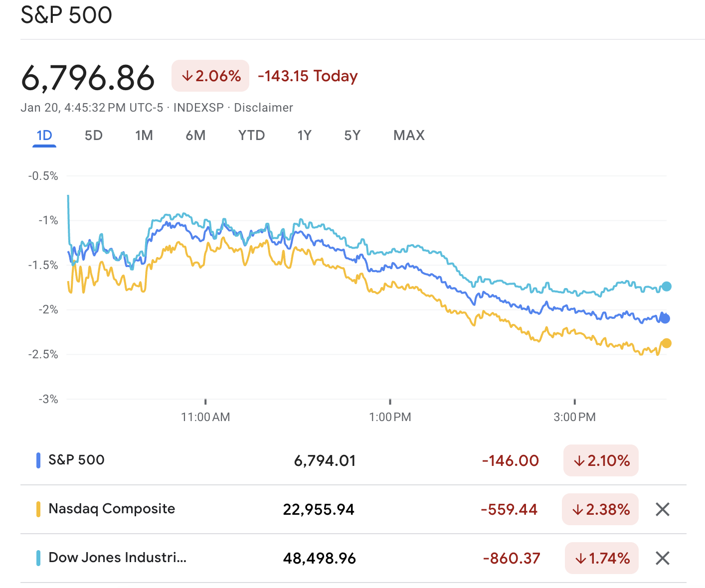This screenshot has width=705, height=588.
Task: Select the MAX time range
Action: (408, 135)
